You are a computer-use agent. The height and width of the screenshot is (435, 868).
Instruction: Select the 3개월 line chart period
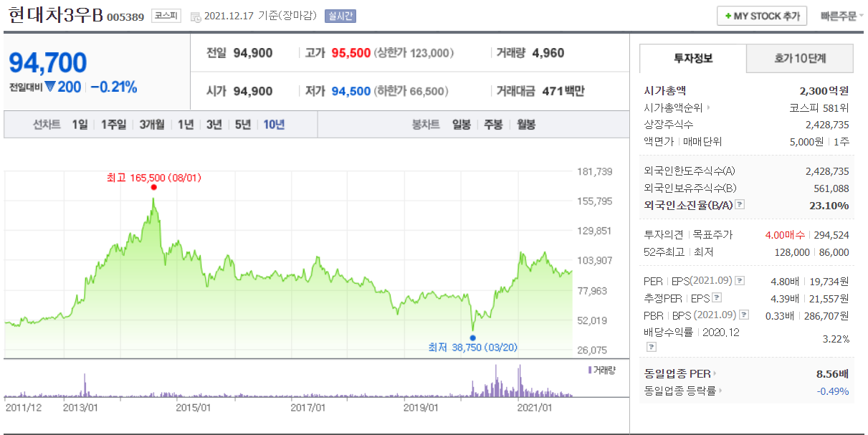point(152,124)
